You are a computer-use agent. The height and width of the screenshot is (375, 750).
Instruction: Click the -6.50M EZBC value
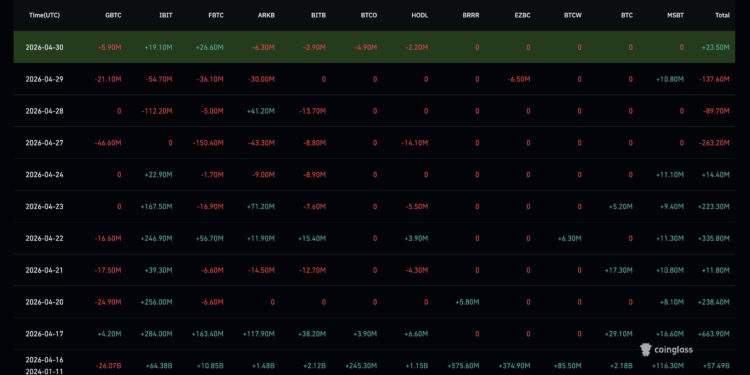click(518, 79)
